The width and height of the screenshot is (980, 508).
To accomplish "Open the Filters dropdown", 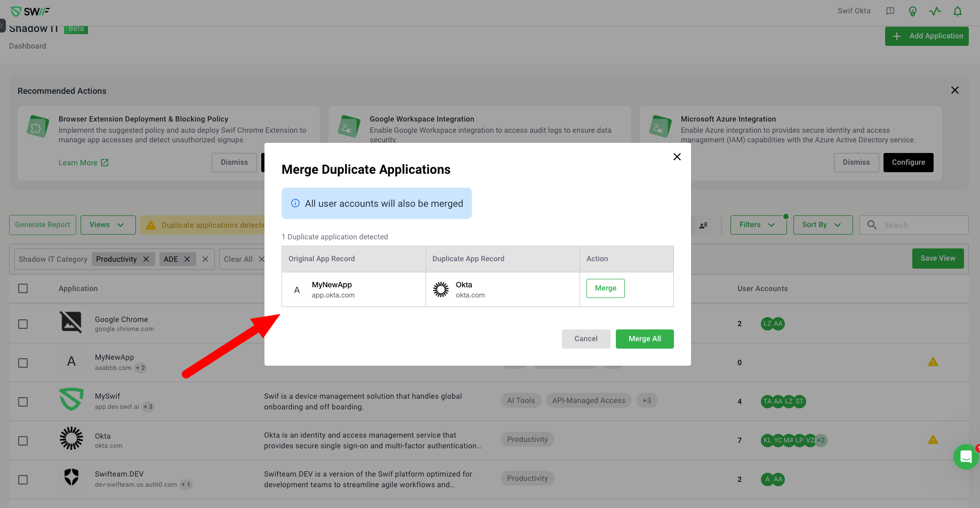I will click(758, 225).
